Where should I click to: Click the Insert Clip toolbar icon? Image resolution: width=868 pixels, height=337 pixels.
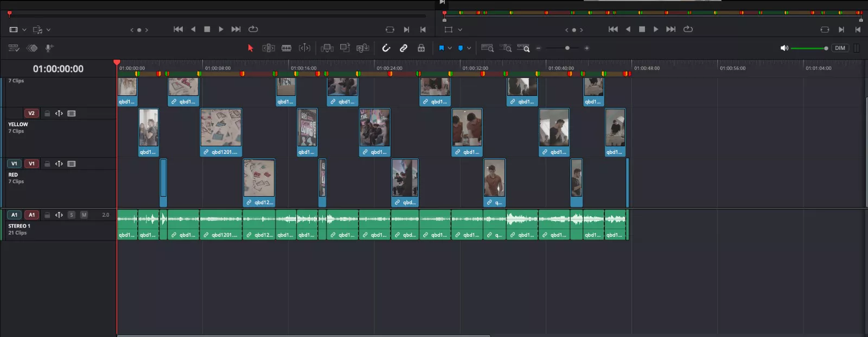[327, 48]
